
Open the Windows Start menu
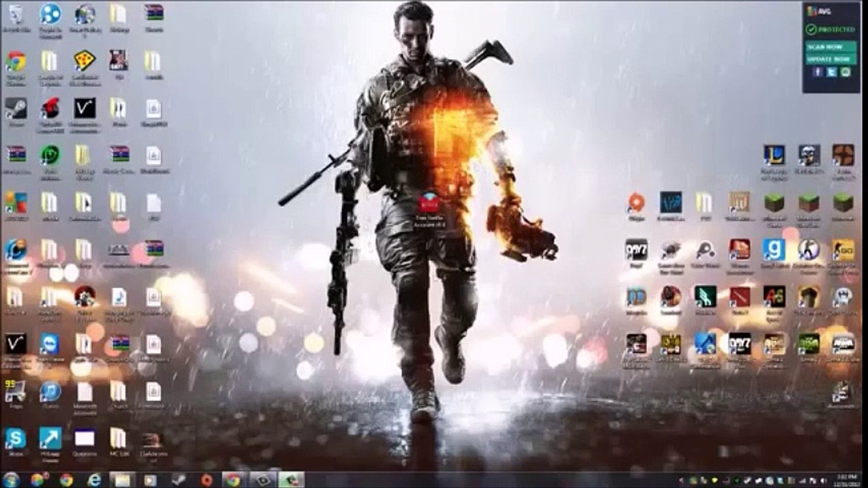[12, 480]
